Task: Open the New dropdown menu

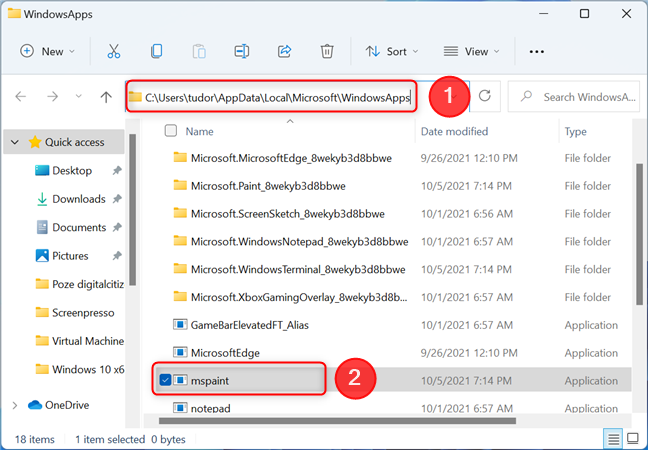Action: [48, 52]
